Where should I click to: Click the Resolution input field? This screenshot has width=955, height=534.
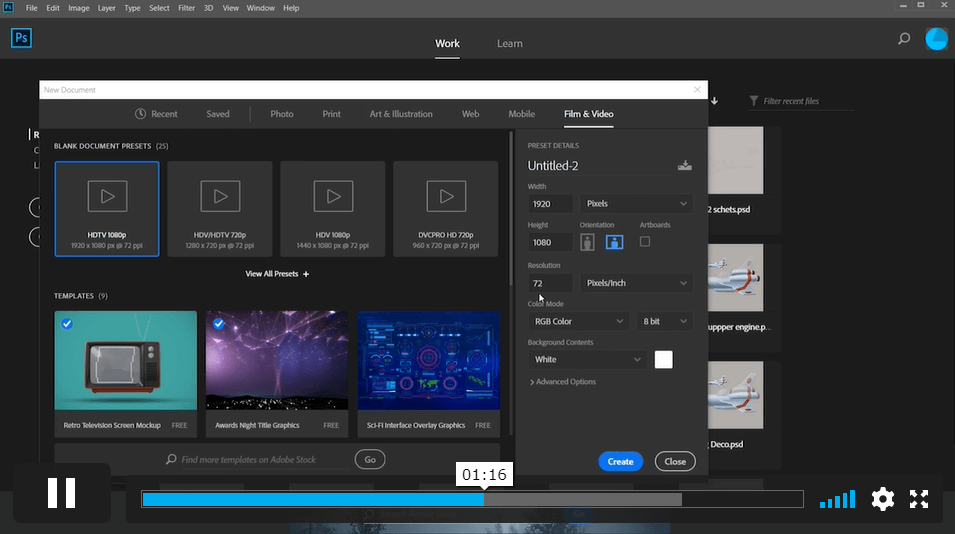pyautogui.click(x=550, y=283)
